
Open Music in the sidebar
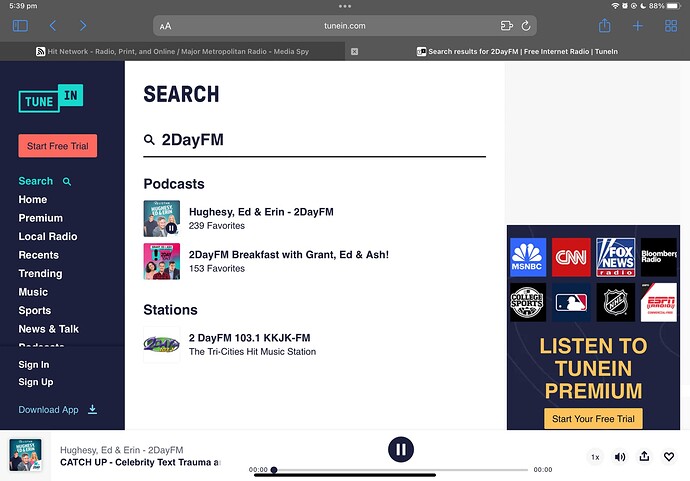[x=33, y=292]
